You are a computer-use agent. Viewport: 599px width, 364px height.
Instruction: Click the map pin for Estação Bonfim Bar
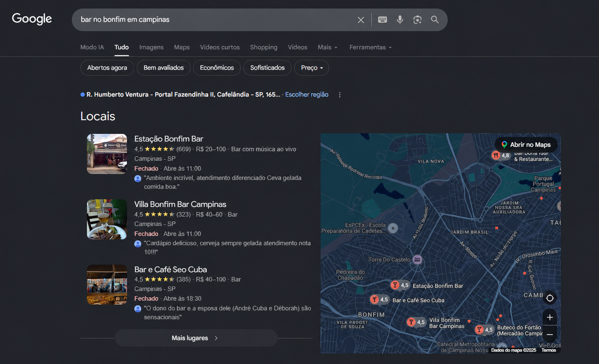[x=395, y=285]
